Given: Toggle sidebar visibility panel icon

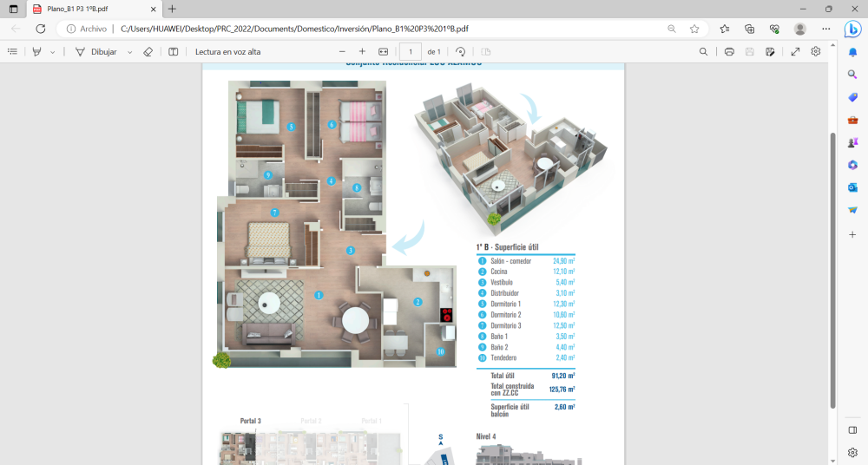Looking at the screenshot, I should click(x=852, y=430).
